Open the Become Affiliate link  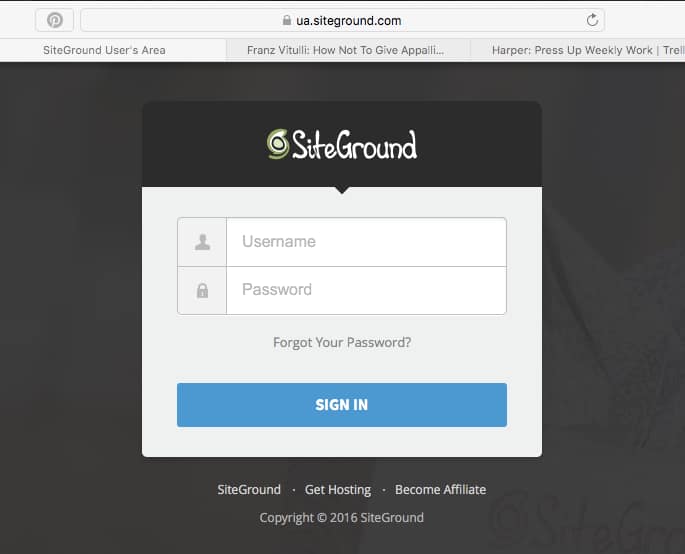(440, 489)
